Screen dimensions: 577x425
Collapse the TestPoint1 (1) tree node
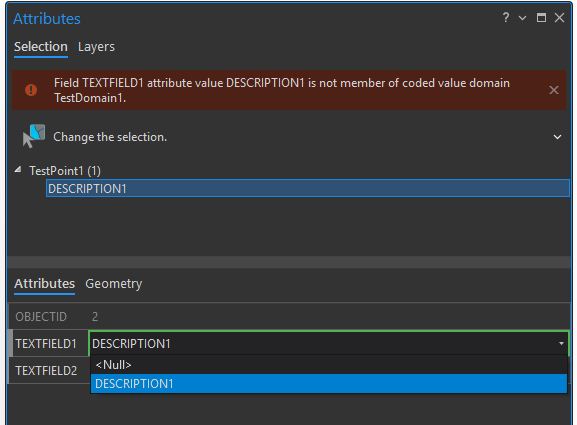[x=18, y=170]
